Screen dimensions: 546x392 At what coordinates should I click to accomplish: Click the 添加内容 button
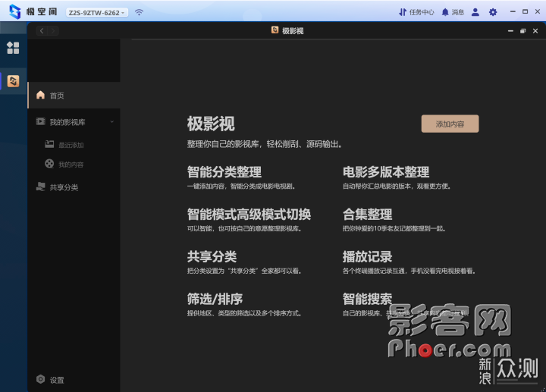(450, 124)
